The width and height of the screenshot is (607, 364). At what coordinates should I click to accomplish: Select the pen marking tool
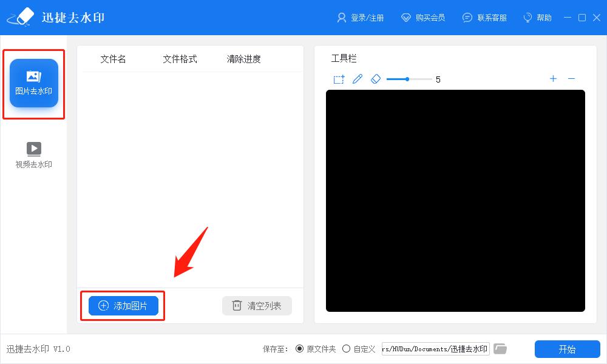coord(358,79)
